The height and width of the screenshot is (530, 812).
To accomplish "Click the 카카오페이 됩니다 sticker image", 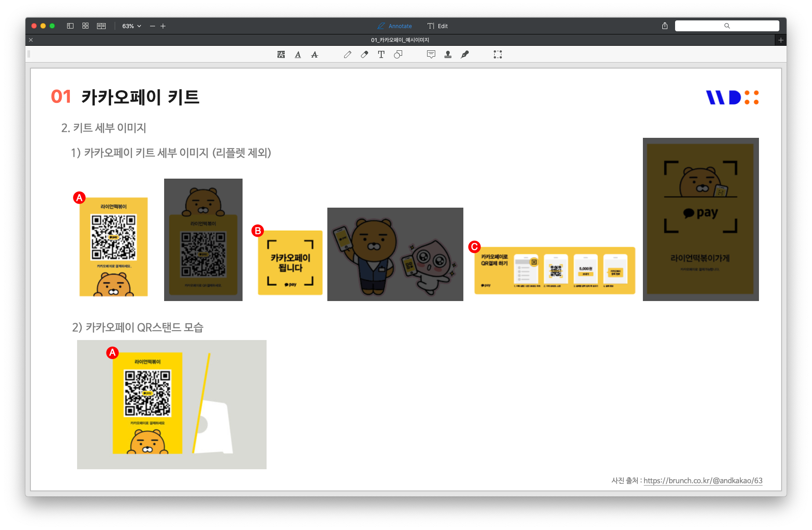I will [x=290, y=263].
